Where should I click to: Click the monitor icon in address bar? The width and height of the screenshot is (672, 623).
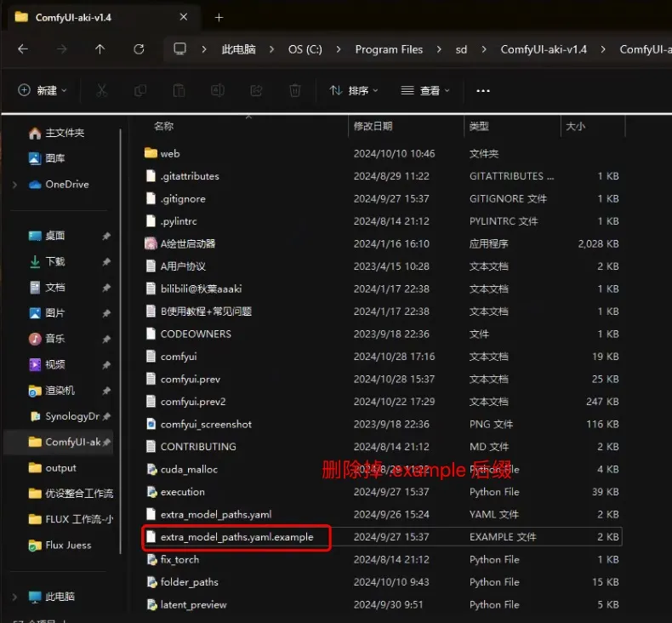coord(180,49)
